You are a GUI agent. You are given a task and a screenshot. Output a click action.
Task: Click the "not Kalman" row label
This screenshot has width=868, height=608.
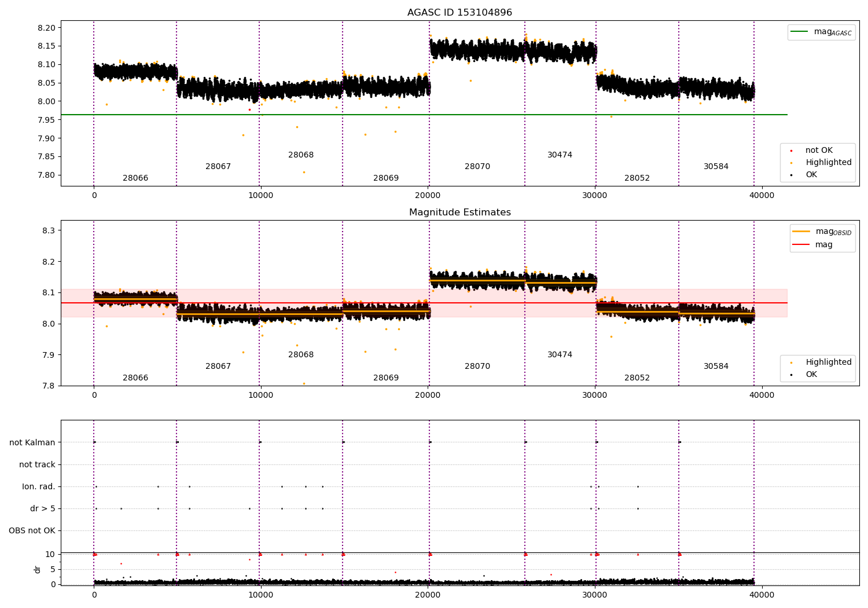click(x=32, y=442)
